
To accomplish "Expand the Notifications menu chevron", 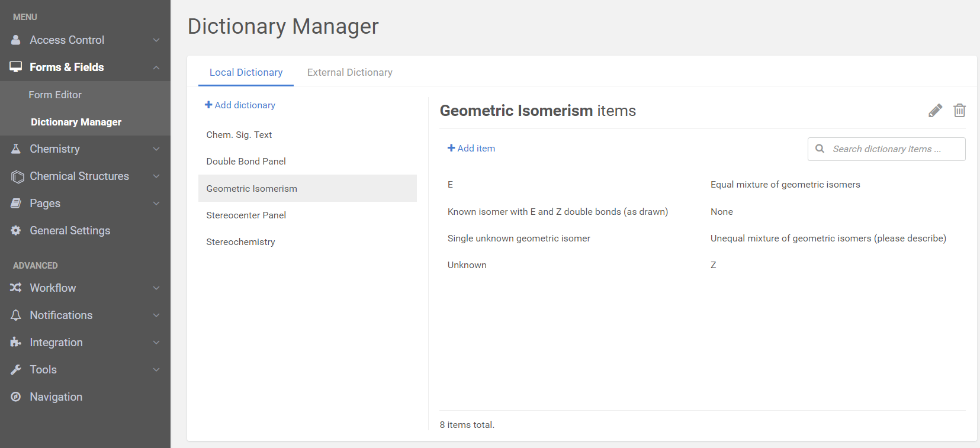I will 156,315.
